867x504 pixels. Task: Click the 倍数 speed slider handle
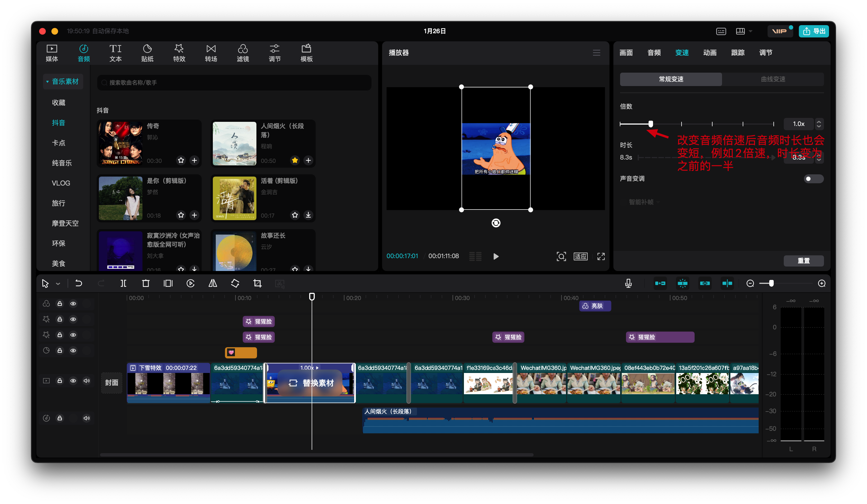click(x=650, y=123)
